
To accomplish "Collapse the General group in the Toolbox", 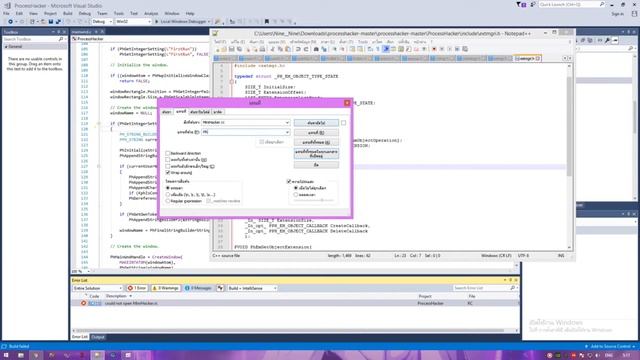I will (x=6, y=47).
